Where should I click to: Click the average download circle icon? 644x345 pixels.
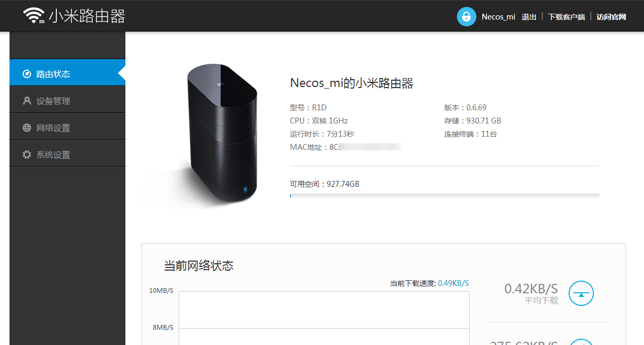[581, 293]
